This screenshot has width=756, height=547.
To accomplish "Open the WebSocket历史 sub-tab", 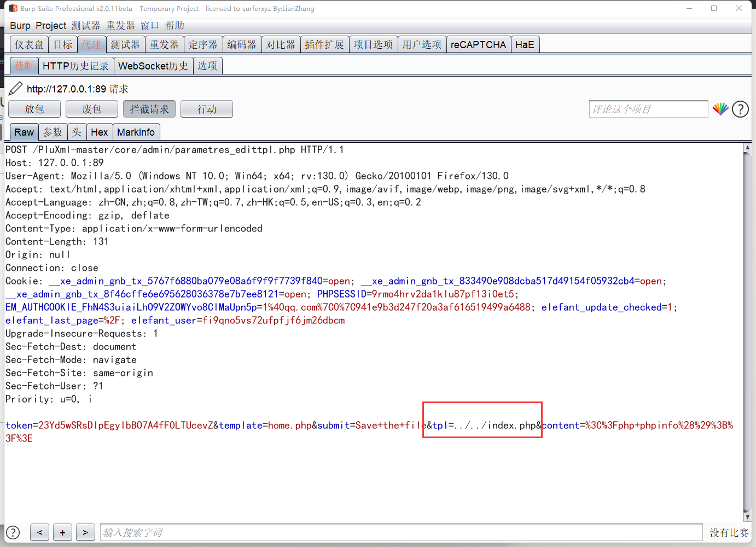I will click(153, 66).
